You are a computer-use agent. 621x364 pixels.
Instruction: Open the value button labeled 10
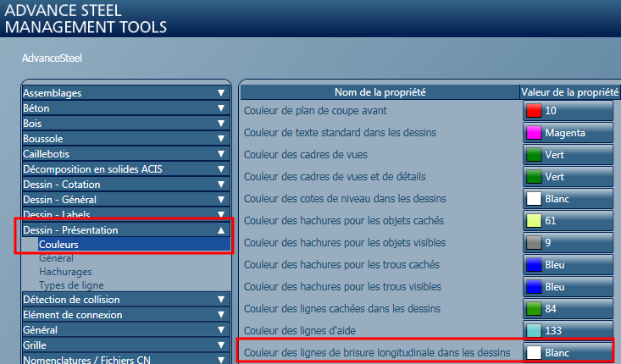coord(568,111)
